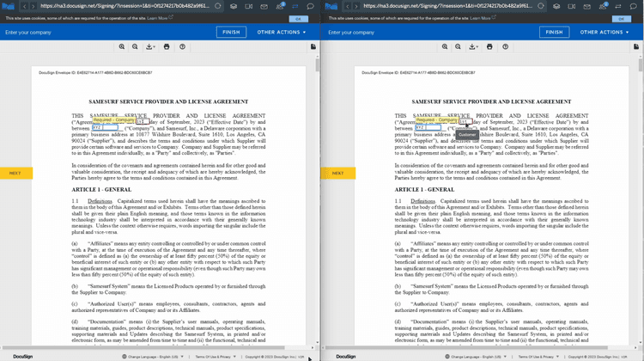
Task: Zoom in on the right pane document
Action: click(x=445, y=47)
